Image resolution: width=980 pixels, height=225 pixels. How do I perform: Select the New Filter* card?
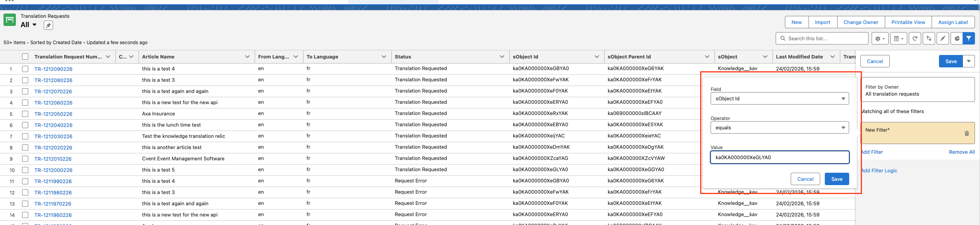pos(917,133)
